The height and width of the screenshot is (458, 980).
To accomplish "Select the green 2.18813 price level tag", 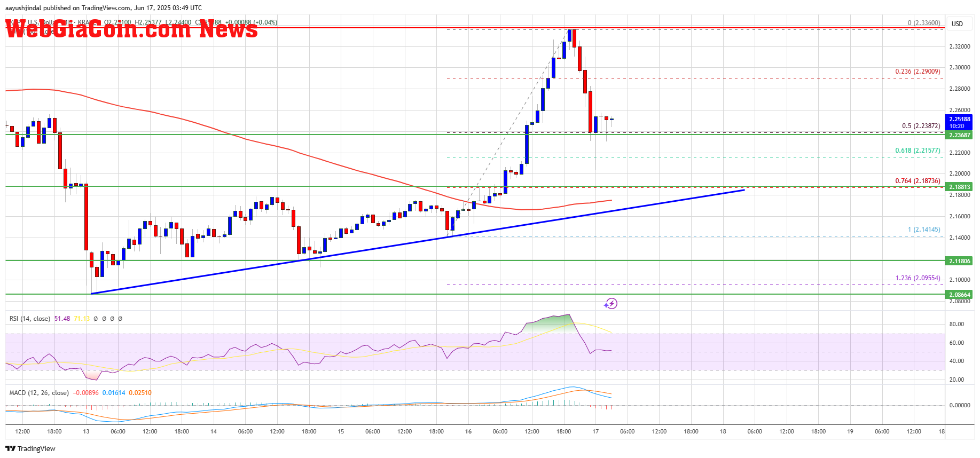I will 959,187.
